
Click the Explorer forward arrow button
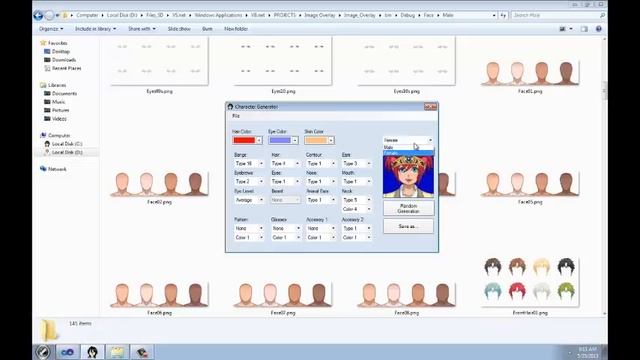click(49, 16)
